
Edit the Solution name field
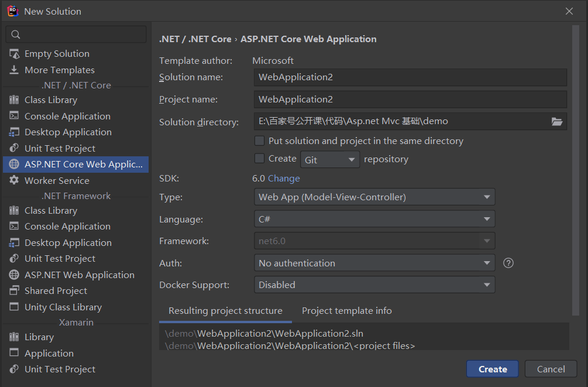(410, 77)
